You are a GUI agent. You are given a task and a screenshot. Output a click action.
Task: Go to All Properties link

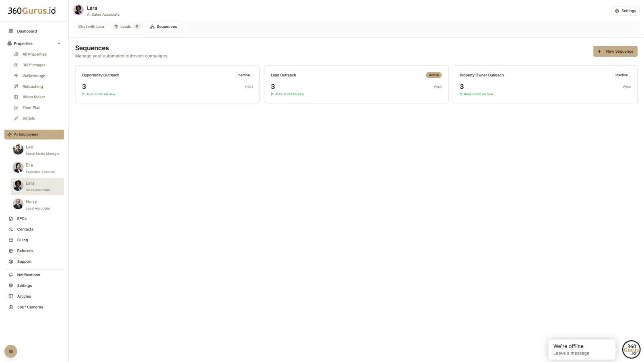coord(35,54)
